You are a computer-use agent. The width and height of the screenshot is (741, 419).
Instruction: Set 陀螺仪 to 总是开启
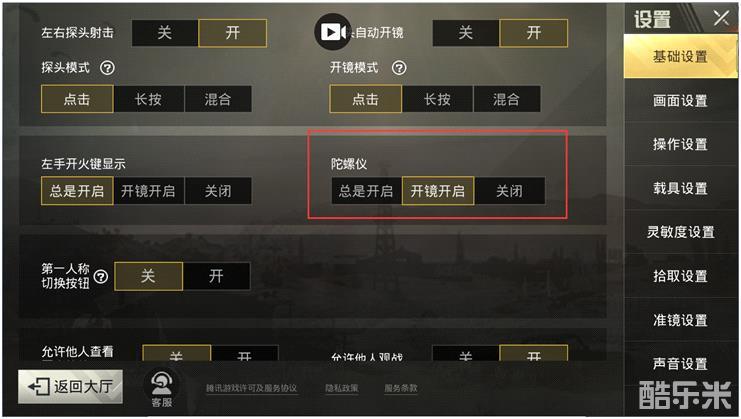366,191
